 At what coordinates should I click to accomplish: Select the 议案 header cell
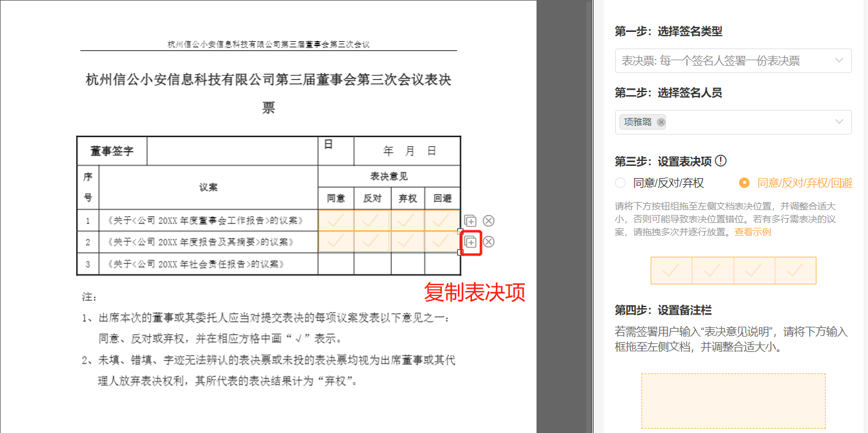[x=208, y=187]
